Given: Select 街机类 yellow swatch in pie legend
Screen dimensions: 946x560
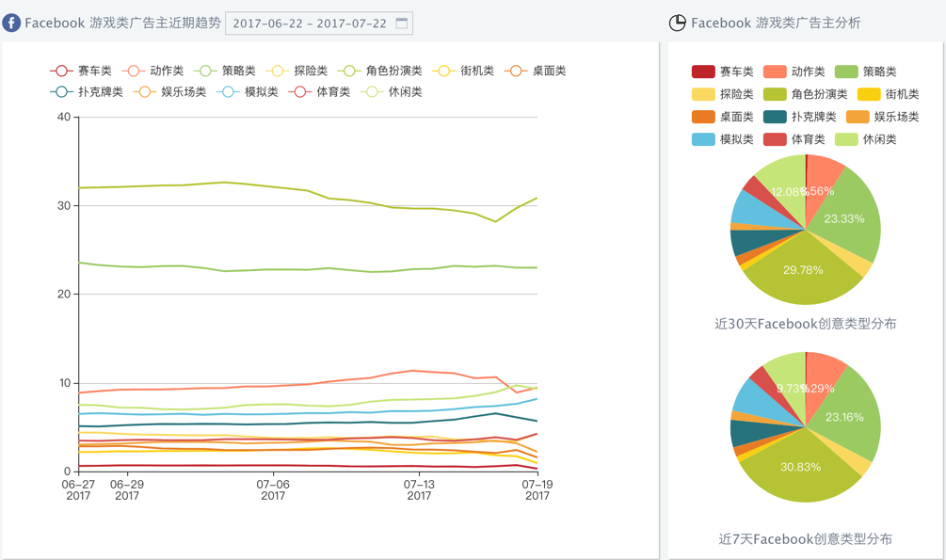Looking at the screenshot, I should pos(869,94).
